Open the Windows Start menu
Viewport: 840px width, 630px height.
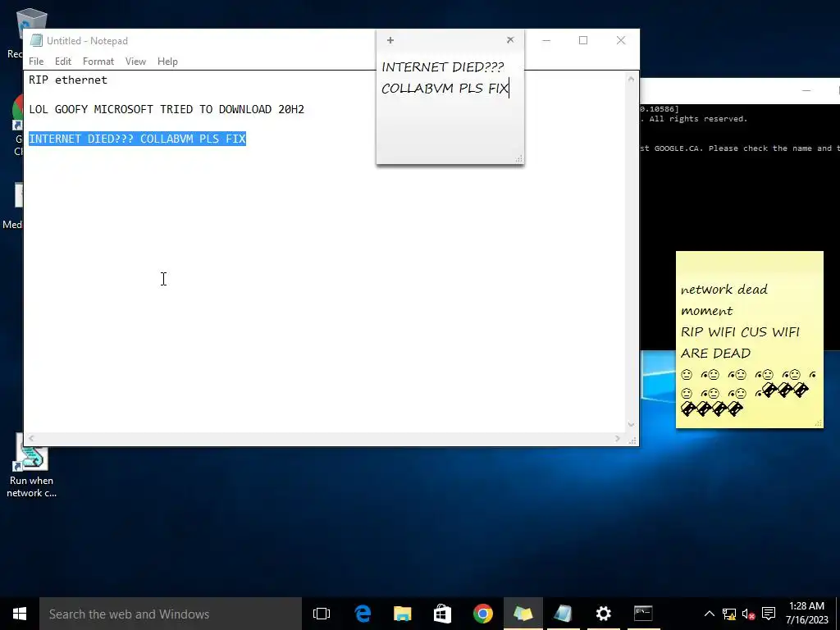point(20,614)
